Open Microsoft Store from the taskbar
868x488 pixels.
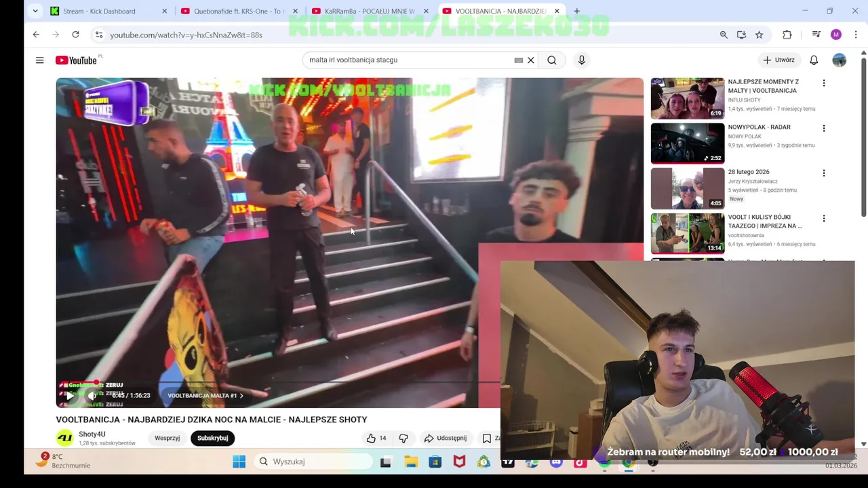pos(435,462)
